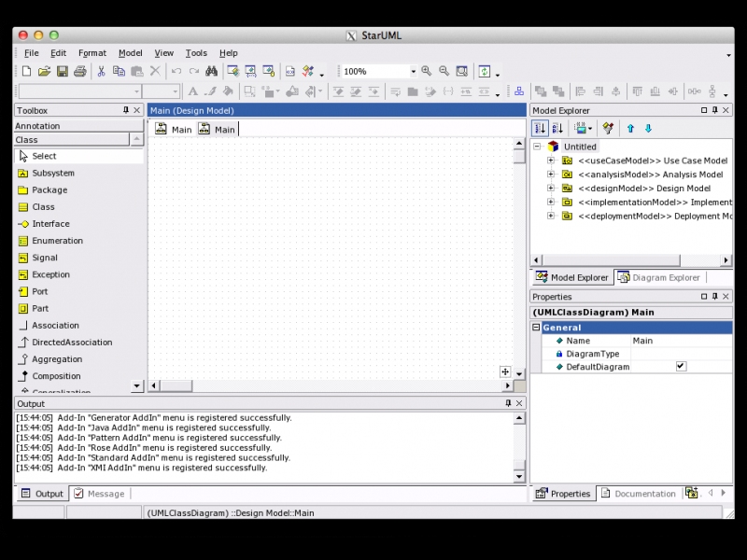Open the Format menu
This screenshot has width=747, height=560.
click(x=92, y=53)
